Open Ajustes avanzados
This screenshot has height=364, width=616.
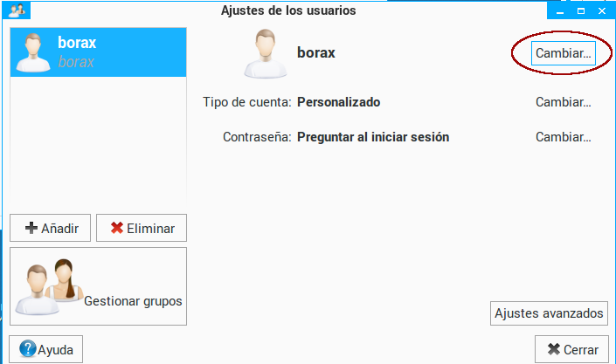click(x=549, y=313)
